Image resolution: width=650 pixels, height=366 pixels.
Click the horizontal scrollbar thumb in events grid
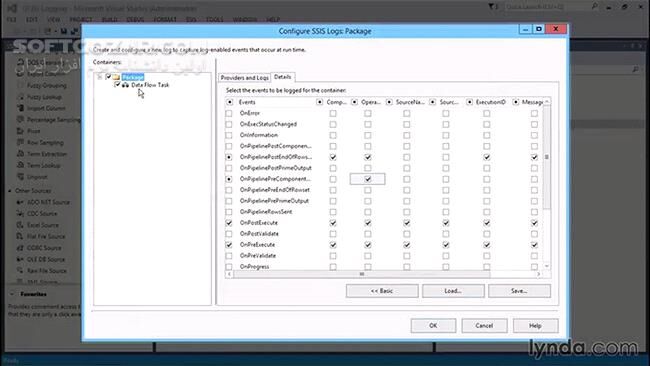(x=362, y=274)
